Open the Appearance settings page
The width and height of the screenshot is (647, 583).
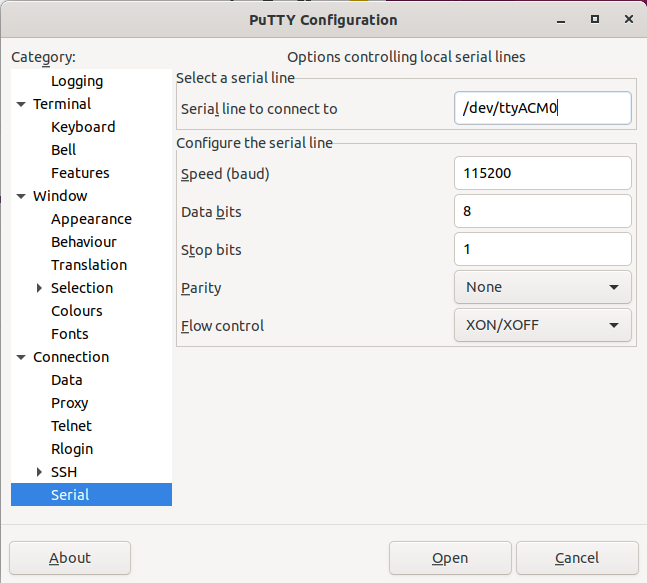click(91, 219)
